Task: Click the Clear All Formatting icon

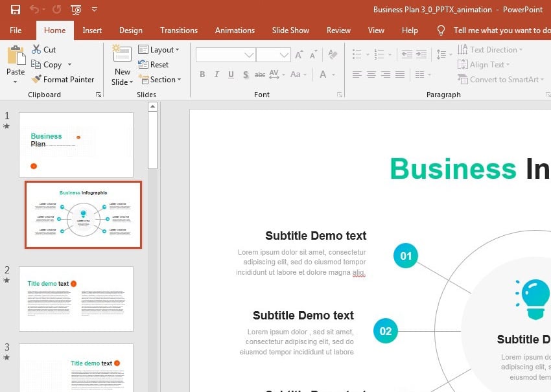Action: coord(333,55)
